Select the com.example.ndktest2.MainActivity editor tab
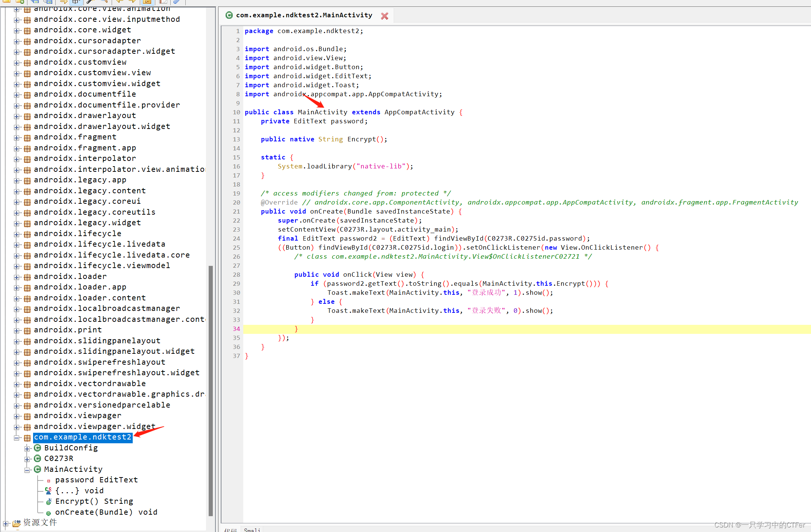Image resolution: width=811 pixels, height=532 pixels. point(304,15)
